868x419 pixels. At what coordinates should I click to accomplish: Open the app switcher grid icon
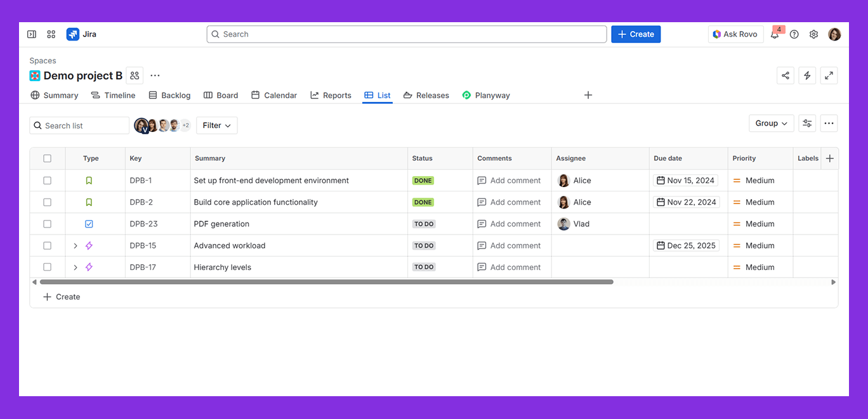click(51, 34)
